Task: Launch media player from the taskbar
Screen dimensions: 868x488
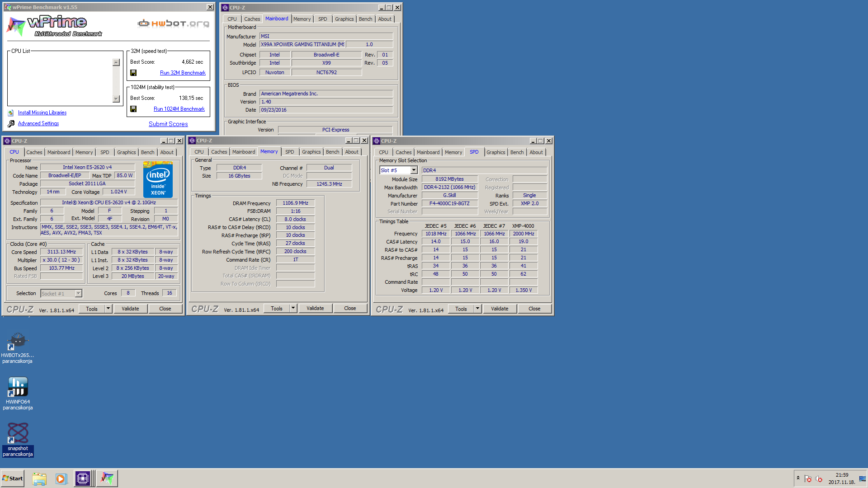Action: [x=61, y=479]
